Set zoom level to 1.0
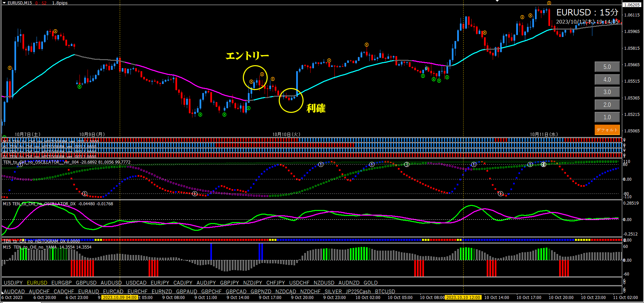The width and height of the screenshot is (644, 303). pyautogui.click(x=607, y=117)
